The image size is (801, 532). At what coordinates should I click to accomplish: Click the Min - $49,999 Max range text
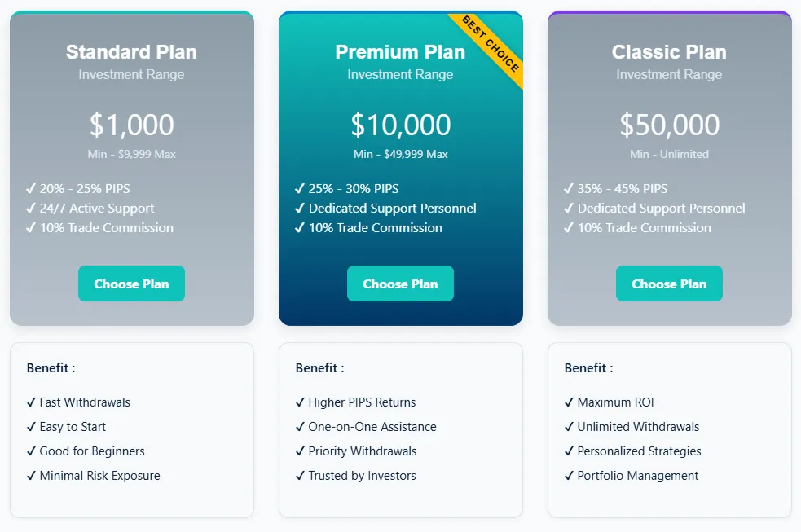tap(400, 154)
